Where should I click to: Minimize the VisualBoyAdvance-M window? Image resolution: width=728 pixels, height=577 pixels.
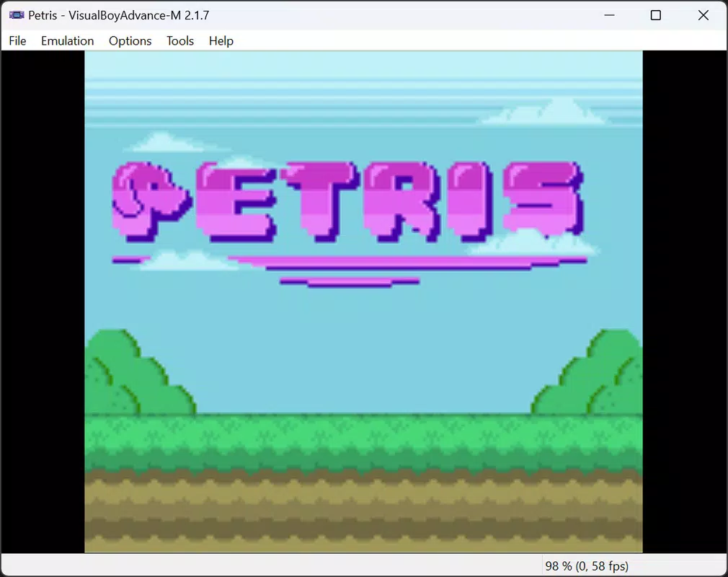[x=609, y=15]
